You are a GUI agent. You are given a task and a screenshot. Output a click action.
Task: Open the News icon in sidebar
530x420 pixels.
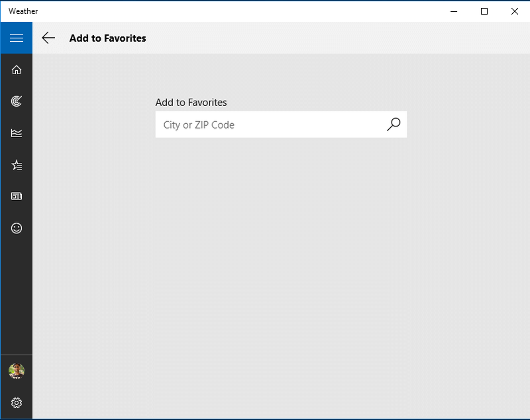coord(16,196)
